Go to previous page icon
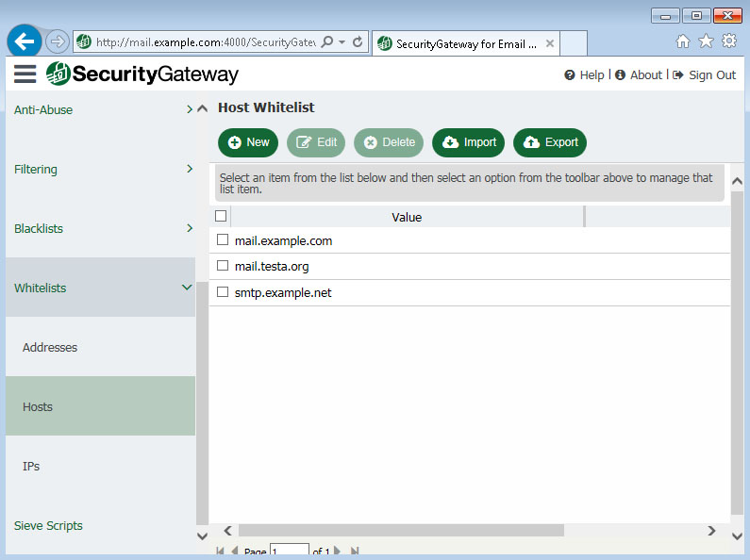Image resolution: width=750 pixels, height=560 pixels. [x=234, y=551]
